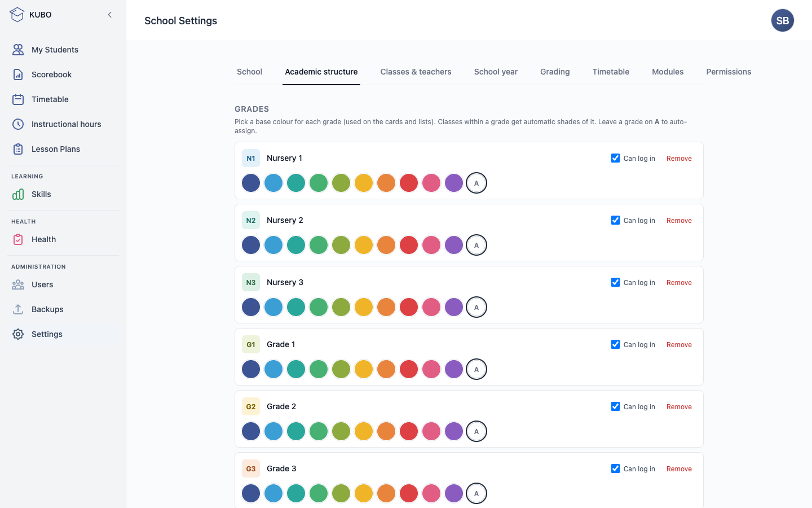The width and height of the screenshot is (812, 508).
Task: Click the G2 badge for Grade 2
Action: pyautogui.click(x=251, y=406)
